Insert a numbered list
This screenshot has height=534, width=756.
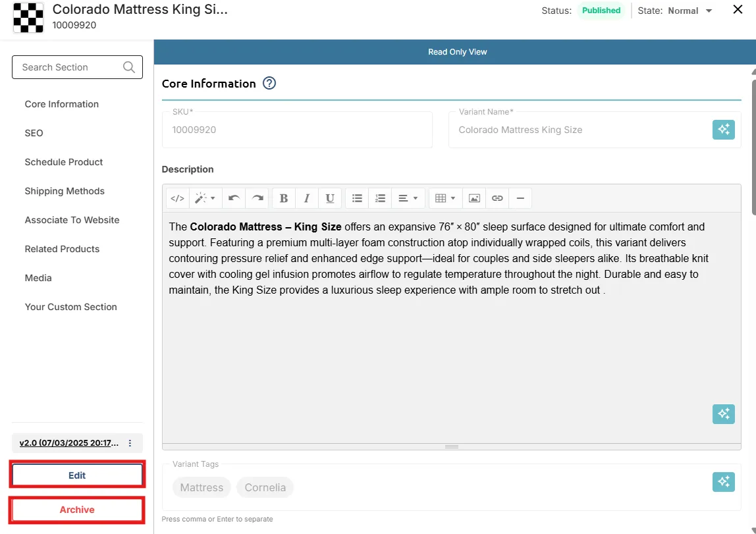pos(380,198)
